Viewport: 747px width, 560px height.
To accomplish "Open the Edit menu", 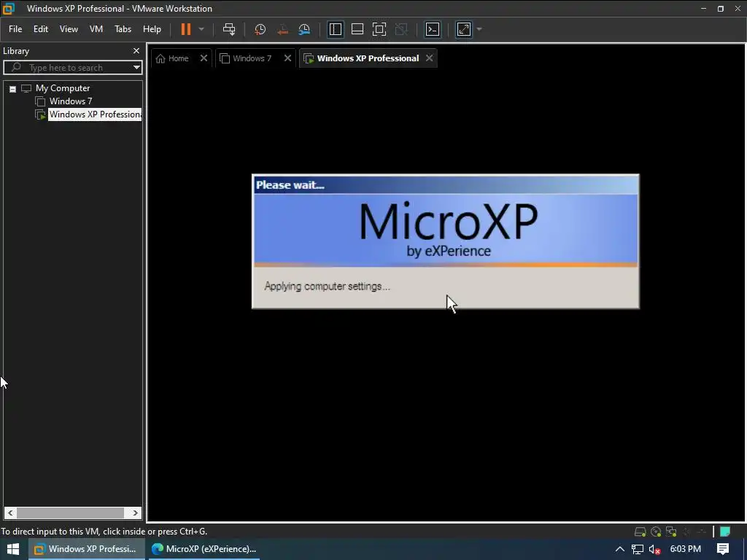I will coord(41,29).
